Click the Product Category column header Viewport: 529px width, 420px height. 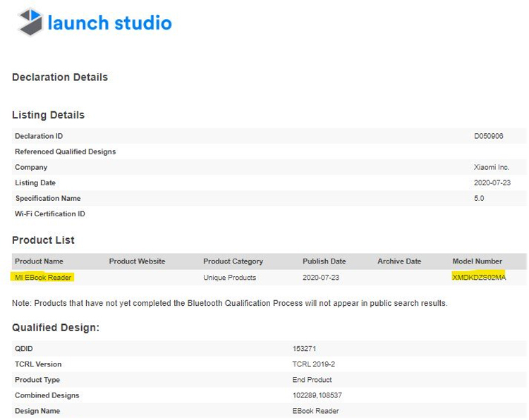[233, 261]
